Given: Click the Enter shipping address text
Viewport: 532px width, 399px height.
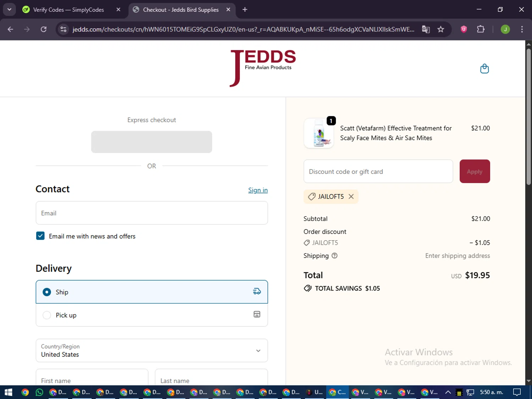Looking at the screenshot, I should coord(458,256).
